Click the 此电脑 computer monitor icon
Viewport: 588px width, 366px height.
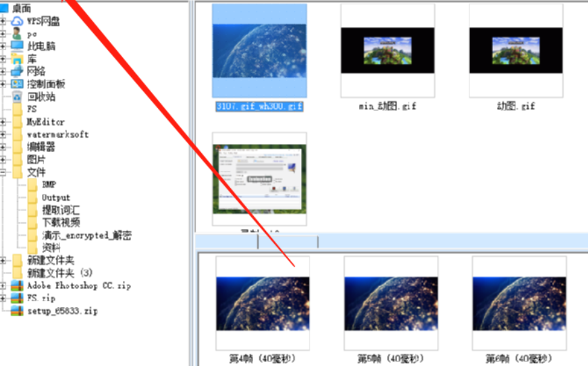coord(17,46)
